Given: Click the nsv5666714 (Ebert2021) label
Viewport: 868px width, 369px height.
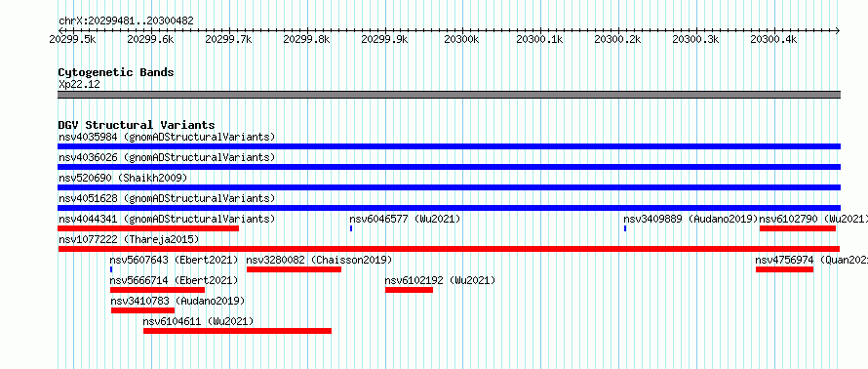Looking at the screenshot, I should (174, 280).
